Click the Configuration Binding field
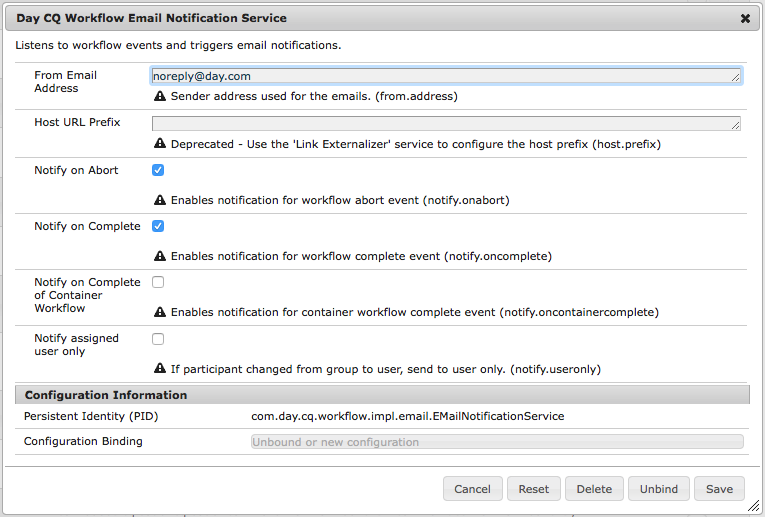Screen dimensions: 765x517 497,442
